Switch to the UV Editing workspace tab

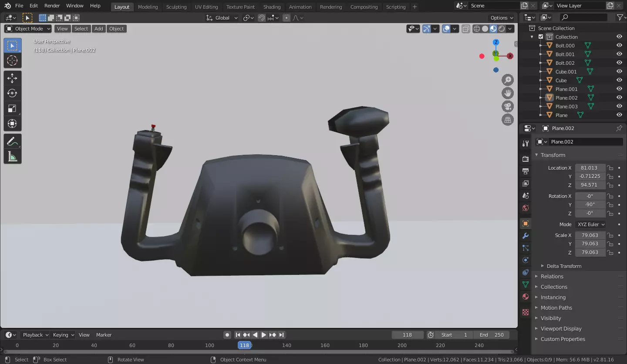pyautogui.click(x=206, y=7)
